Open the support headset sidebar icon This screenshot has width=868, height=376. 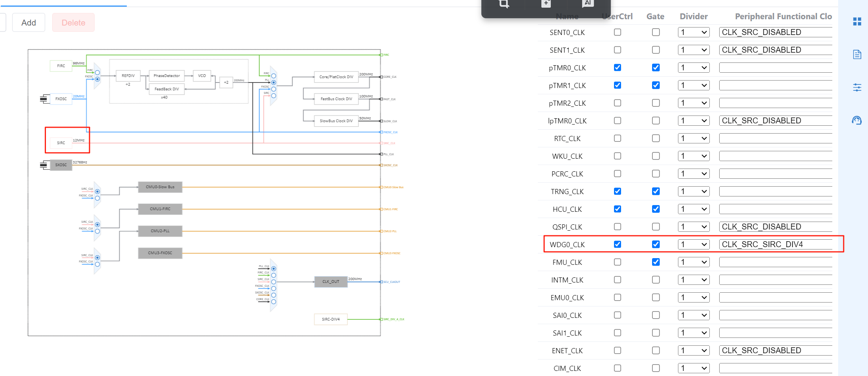[857, 120]
